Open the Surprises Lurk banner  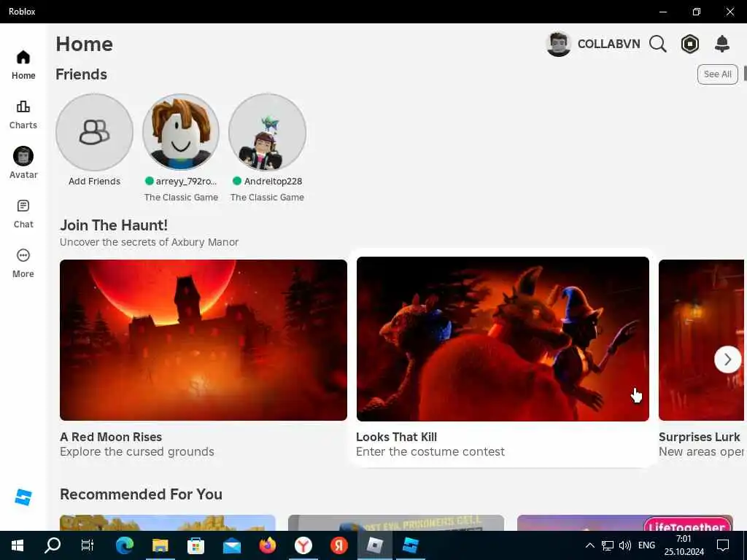[x=701, y=340]
